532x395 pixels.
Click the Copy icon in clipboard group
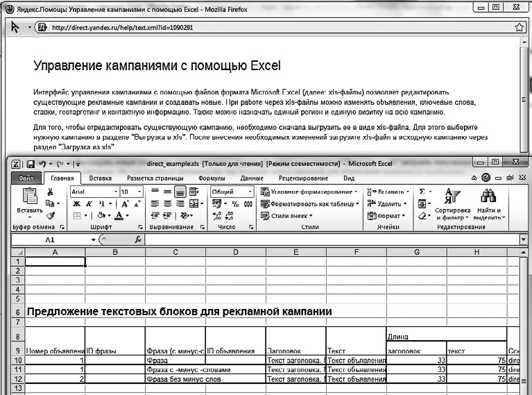point(50,203)
